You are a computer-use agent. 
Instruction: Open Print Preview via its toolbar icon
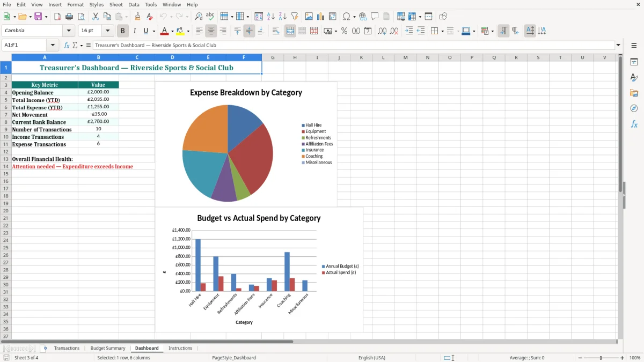point(81,17)
